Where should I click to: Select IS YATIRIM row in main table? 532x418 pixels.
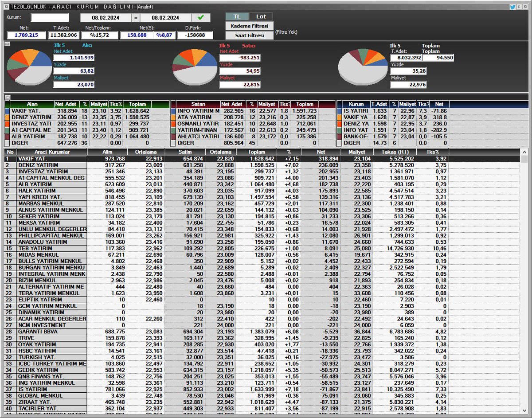pos(263,389)
